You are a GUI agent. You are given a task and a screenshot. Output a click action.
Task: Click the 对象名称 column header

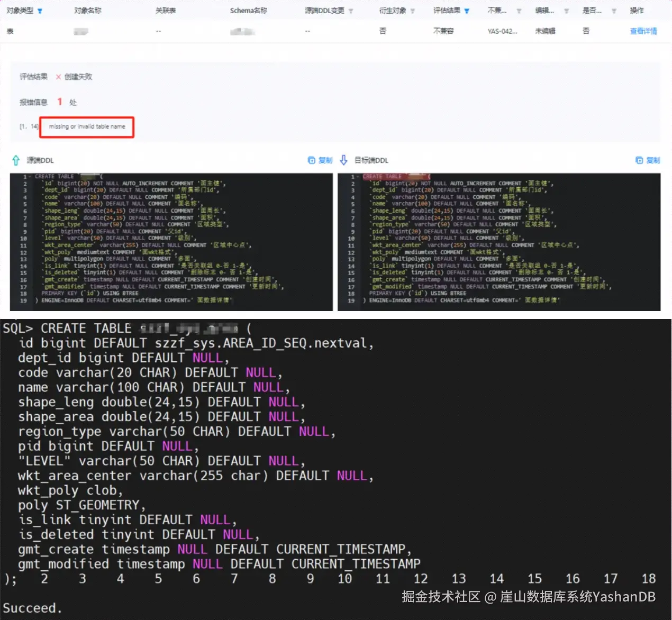[88, 11]
